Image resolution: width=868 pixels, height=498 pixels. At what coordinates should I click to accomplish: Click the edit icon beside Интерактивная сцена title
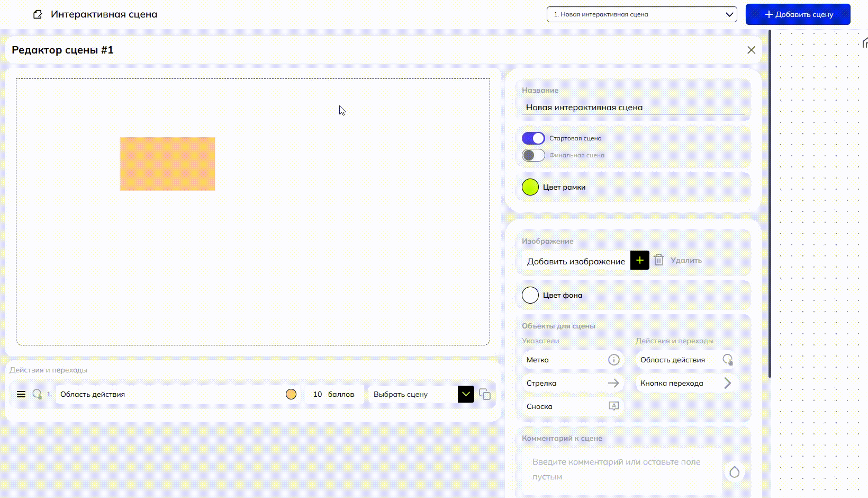(38, 14)
